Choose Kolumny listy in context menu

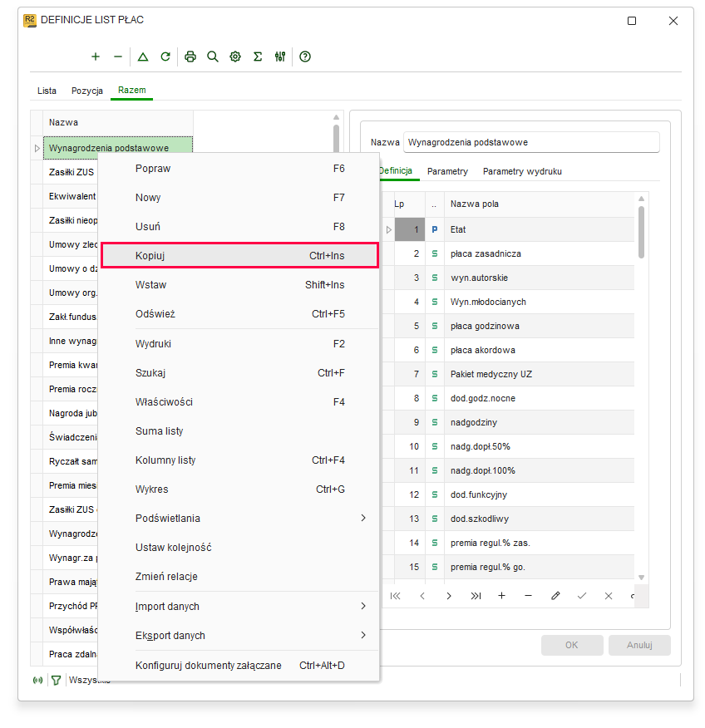[x=239, y=460]
